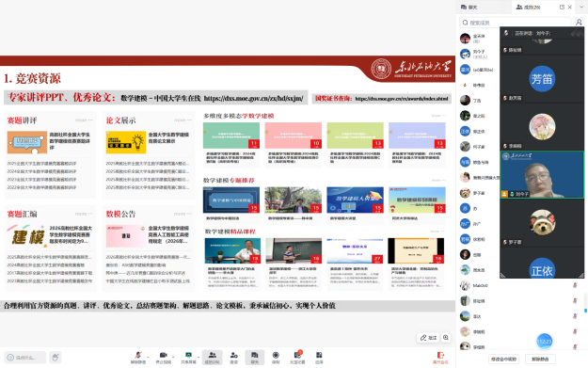The image size is (588, 368).
Task: Unmute microphone in the bottom toolbar
Action: coord(138,358)
